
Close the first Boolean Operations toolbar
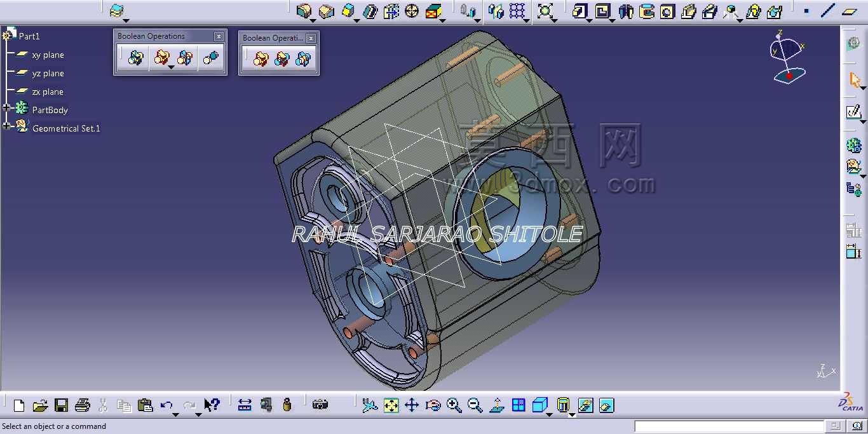[x=219, y=37]
